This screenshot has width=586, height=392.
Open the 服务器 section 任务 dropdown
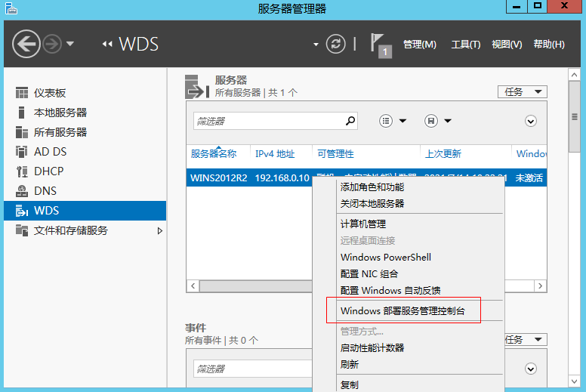(522, 91)
